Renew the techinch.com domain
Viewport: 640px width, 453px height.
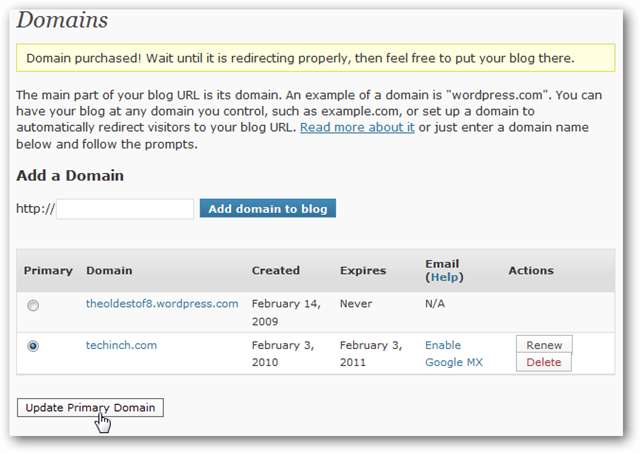[544, 345]
